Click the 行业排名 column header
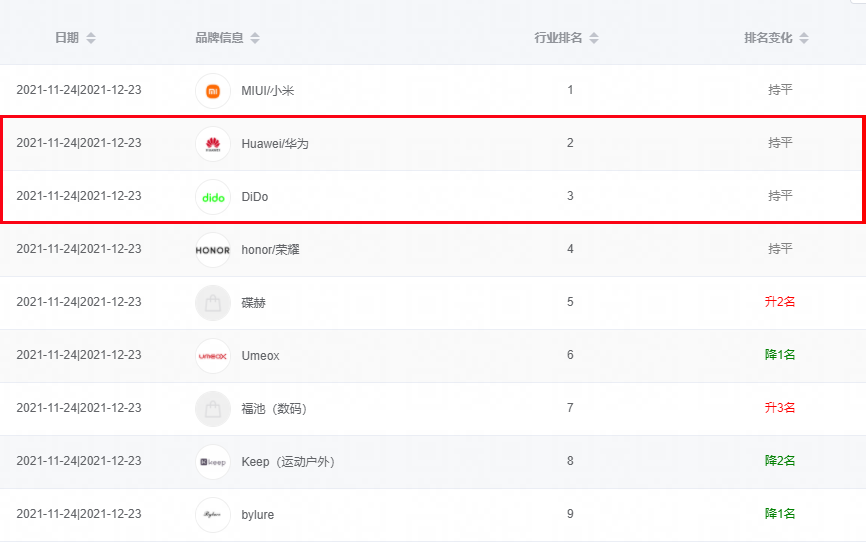Screen dimensions: 866x542 tap(558, 38)
